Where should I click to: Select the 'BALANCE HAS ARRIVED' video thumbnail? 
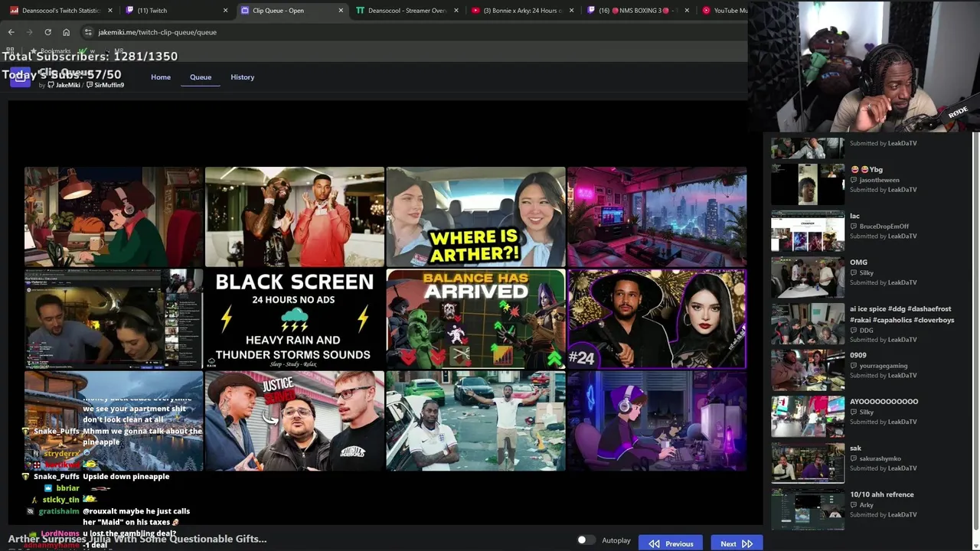(x=475, y=319)
